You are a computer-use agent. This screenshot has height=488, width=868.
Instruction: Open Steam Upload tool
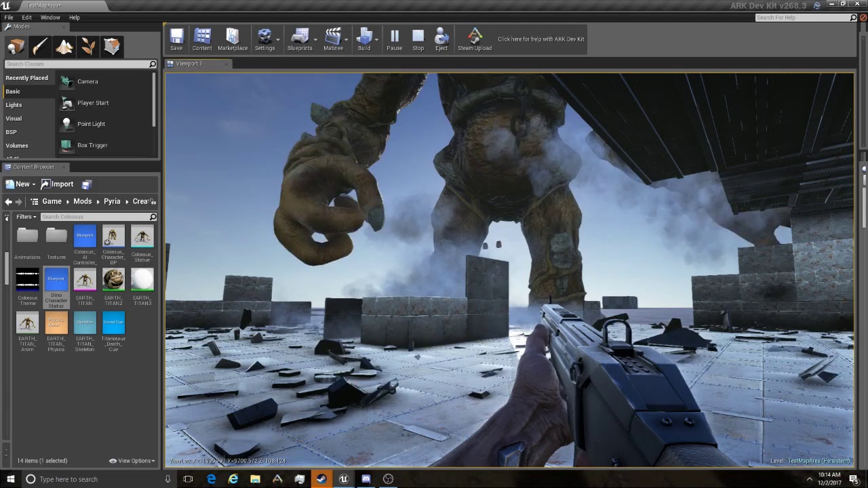click(x=475, y=39)
